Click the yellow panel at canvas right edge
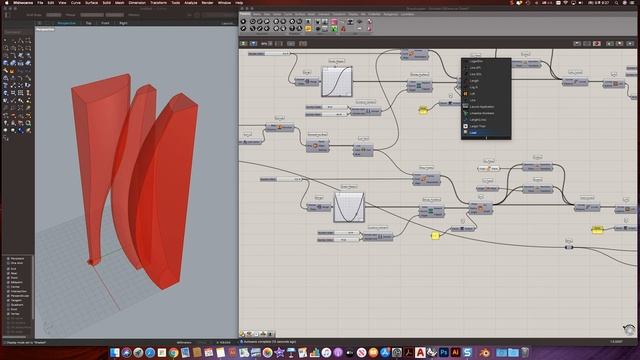Viewport: 640px width, 360px height. tap(597, 230)
